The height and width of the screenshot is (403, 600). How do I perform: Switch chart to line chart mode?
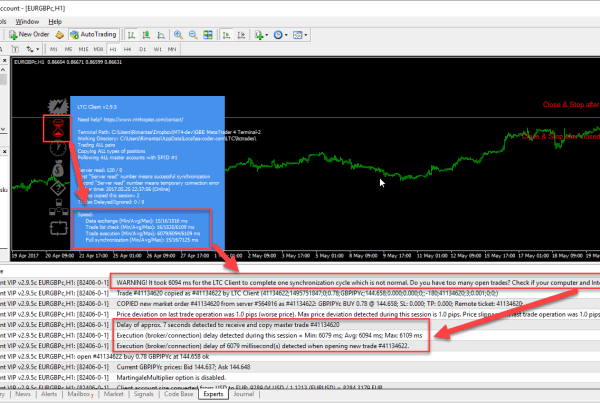pyautogui.click(x=161, y=35)
